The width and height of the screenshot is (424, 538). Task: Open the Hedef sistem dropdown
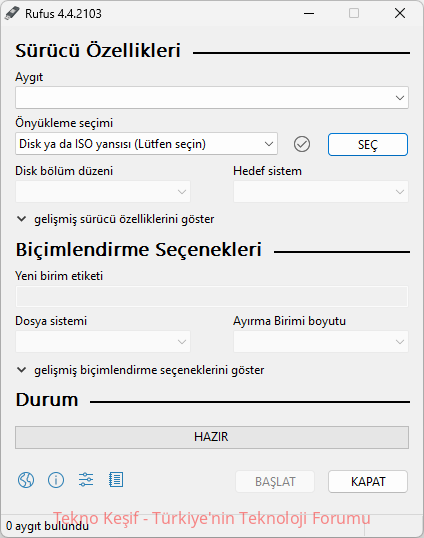tap(321, 191)
